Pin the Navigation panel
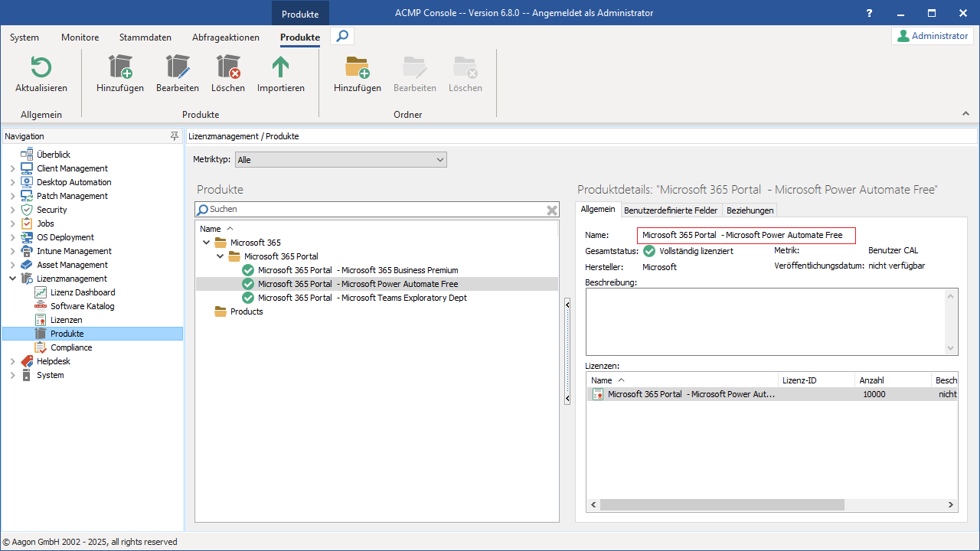The height and width of the screenshot is (551, 980). (174, 136)
